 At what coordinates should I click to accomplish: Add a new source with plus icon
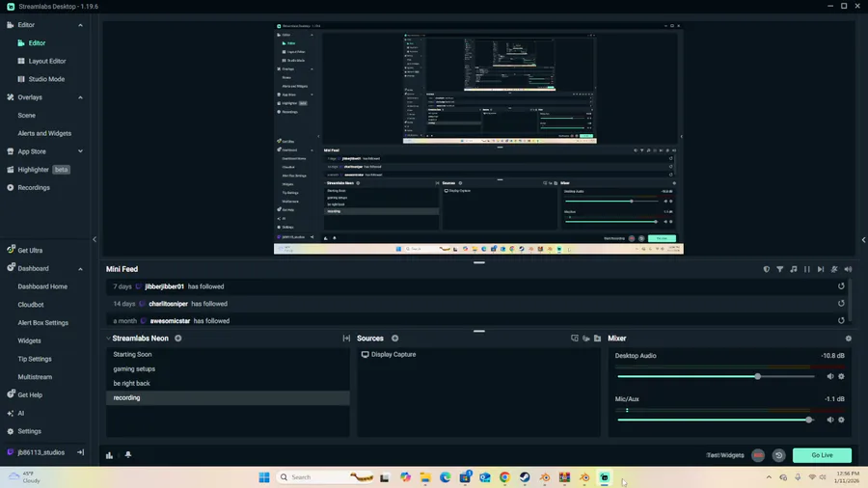[394, 339]
